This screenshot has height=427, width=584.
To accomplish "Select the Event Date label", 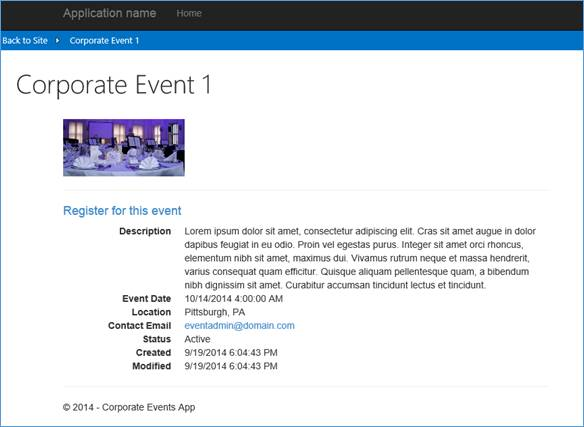I will point(146,298).
